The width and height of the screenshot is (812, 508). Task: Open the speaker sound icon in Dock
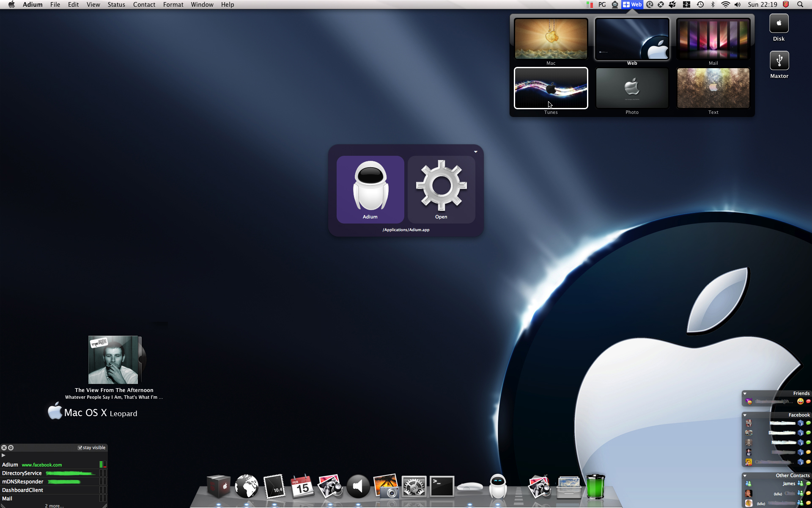[x=358, y=486]
